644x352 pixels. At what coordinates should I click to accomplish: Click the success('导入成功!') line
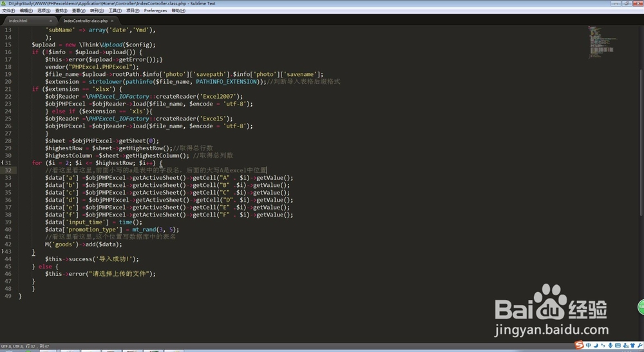point(92,259)
